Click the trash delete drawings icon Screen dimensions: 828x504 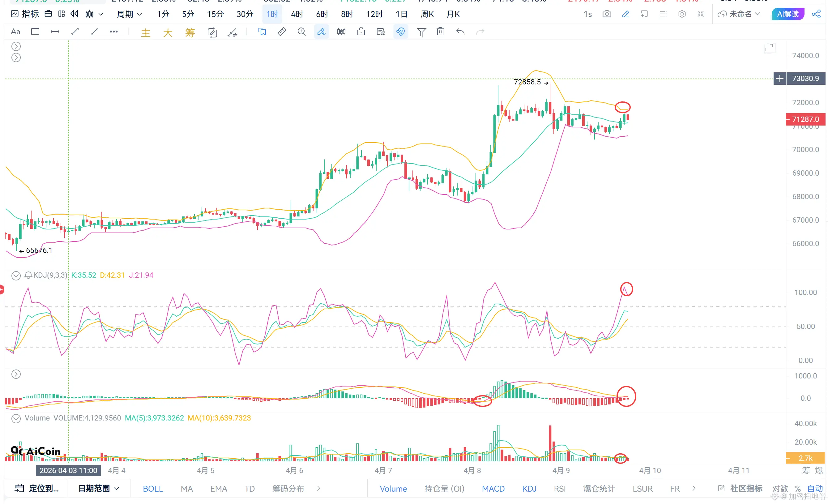[440, 32]
